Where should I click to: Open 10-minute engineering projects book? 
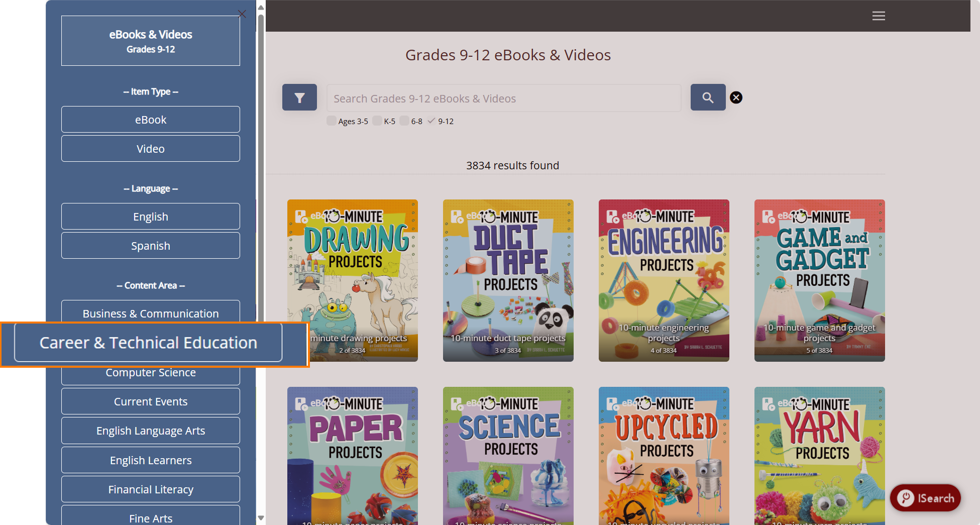pos(664,280)
